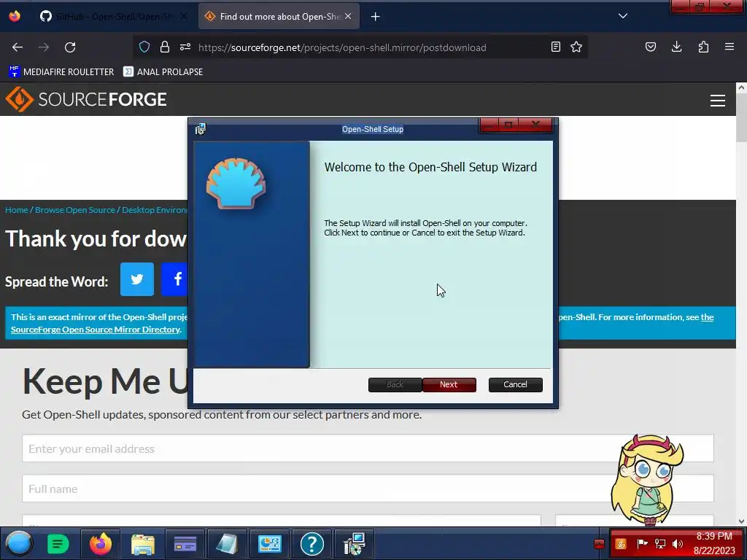The image size is (747, 560).
Task: Click the volume speaker tray icon
Action: pyautogui.click(x=678, y=544)
